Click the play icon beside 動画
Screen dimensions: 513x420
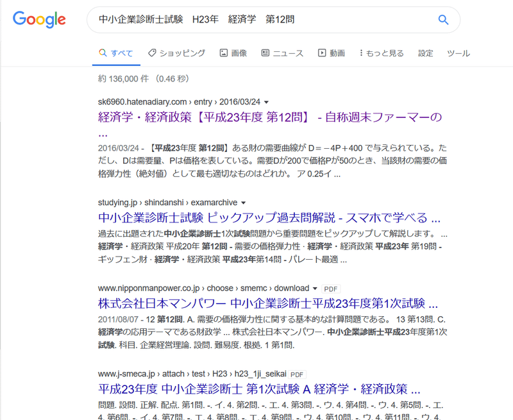pyautogui.click(x=322, y=53)
